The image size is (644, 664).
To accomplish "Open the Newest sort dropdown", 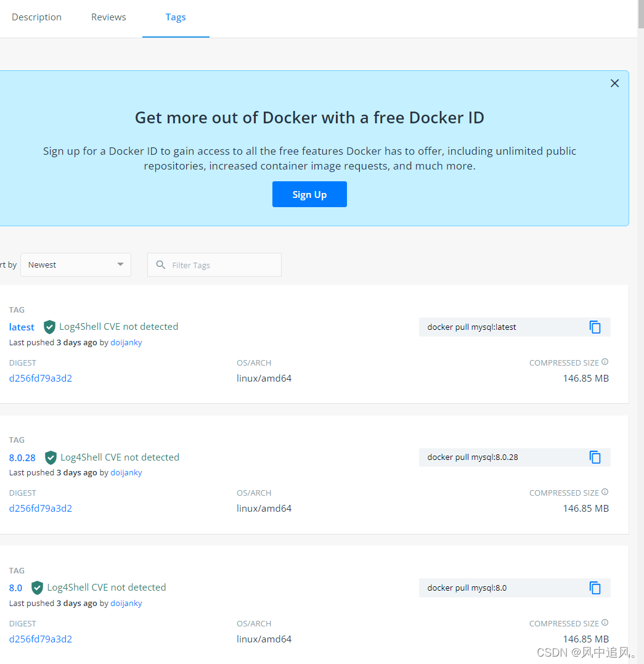I will (76, 264).
